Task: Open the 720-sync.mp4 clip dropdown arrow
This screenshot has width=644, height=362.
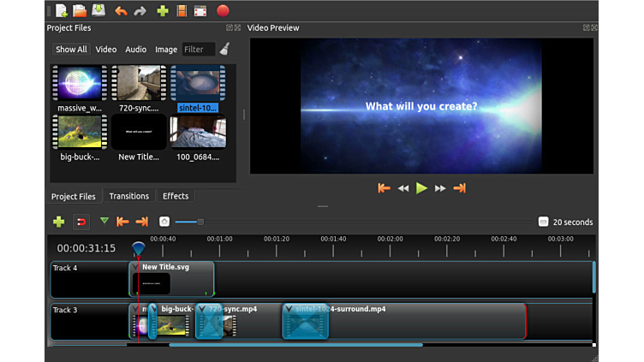Action: (x=202, y=309)
